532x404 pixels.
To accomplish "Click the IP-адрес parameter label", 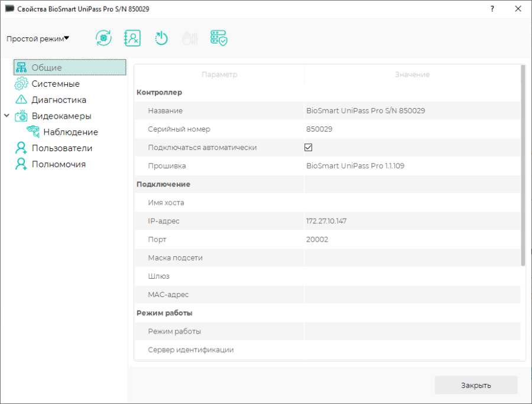I will (164, 221).
